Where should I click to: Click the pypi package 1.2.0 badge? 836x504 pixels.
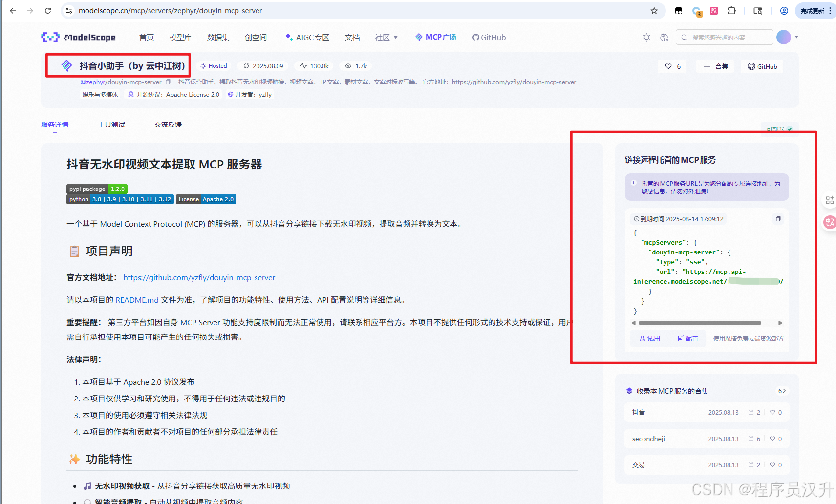pos(97,189)
